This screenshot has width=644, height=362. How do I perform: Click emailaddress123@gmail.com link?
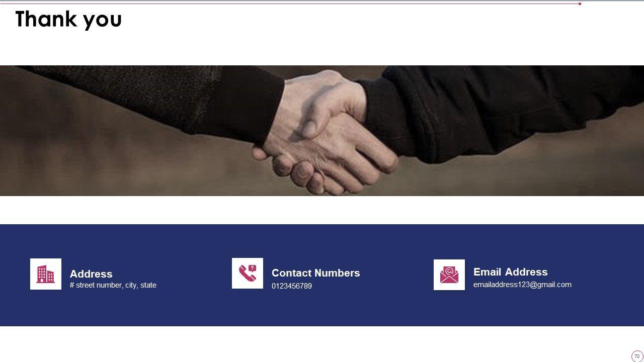[522, 285]
